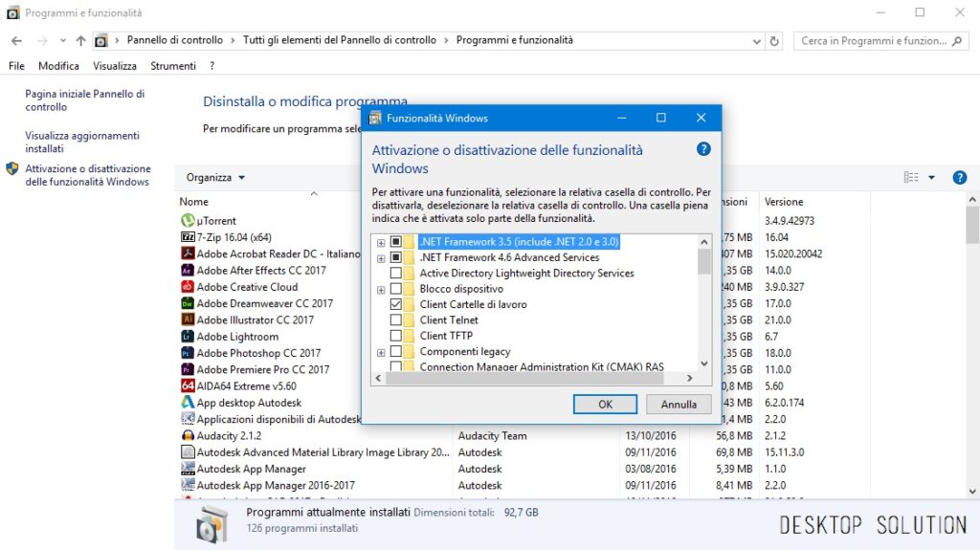Open the Visualizza menu

(x=115, y=66)
